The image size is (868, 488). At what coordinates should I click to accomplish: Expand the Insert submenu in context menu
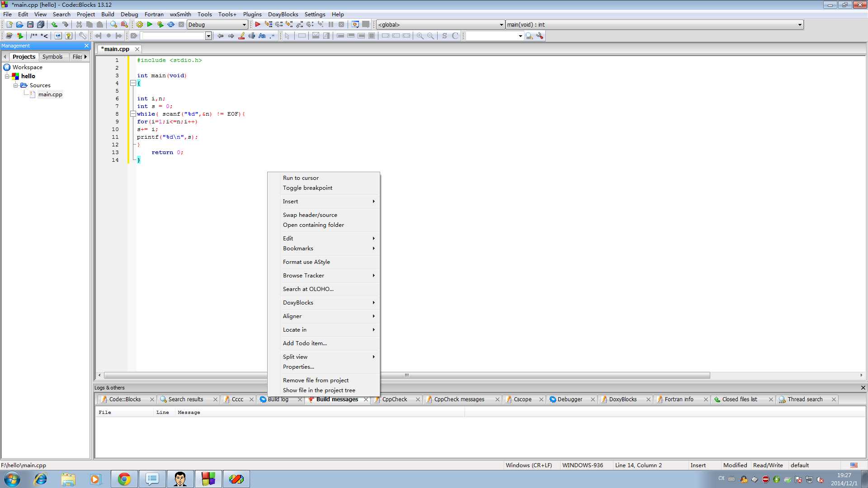(x=324, y=202)
